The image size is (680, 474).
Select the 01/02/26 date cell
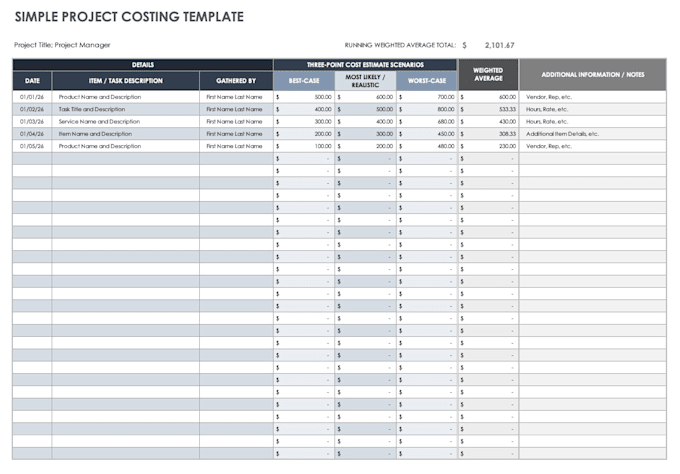coord(32,109)
